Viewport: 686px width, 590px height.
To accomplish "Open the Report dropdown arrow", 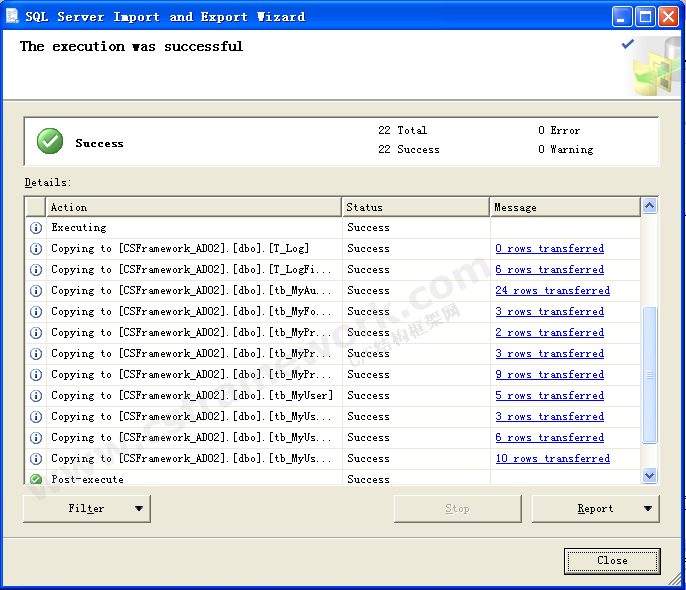I will 647,509.
